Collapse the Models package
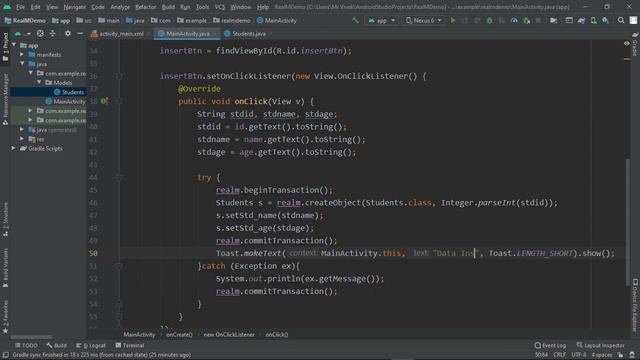 pyautogui.click(x=39, y=82)
